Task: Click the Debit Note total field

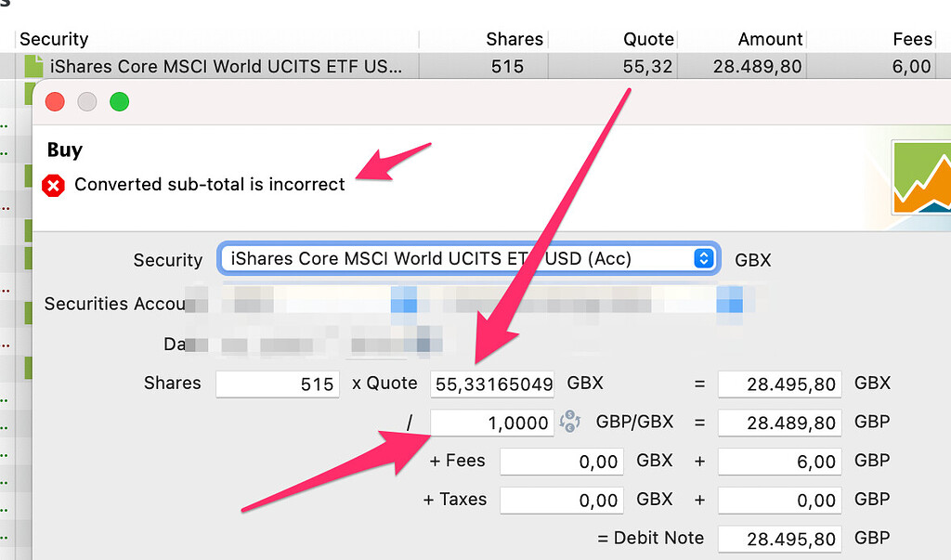Action: (x=779, y=539)
